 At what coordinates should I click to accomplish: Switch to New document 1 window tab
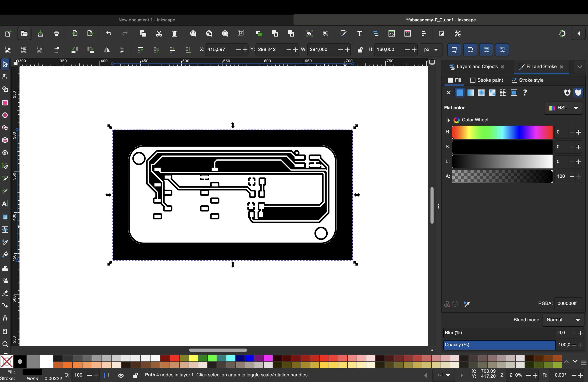(x=147, y=20)
